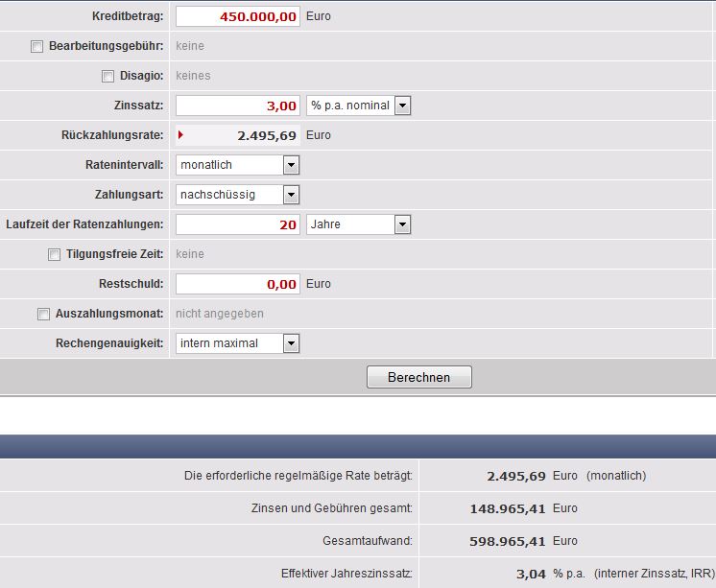This screenshot has height=588, width=716.
Task: Click the 'Restschuld:' label
Action: [131, 284]
